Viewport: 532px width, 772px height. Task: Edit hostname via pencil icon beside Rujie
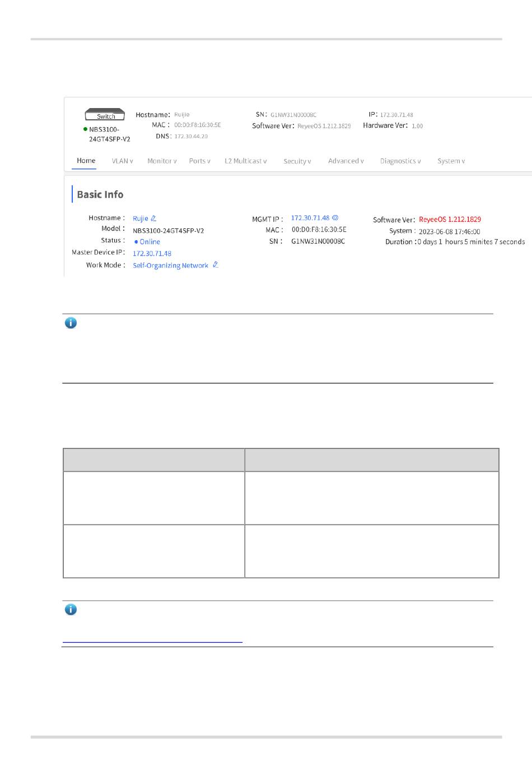pyautogui.click(x=153, y=218)
